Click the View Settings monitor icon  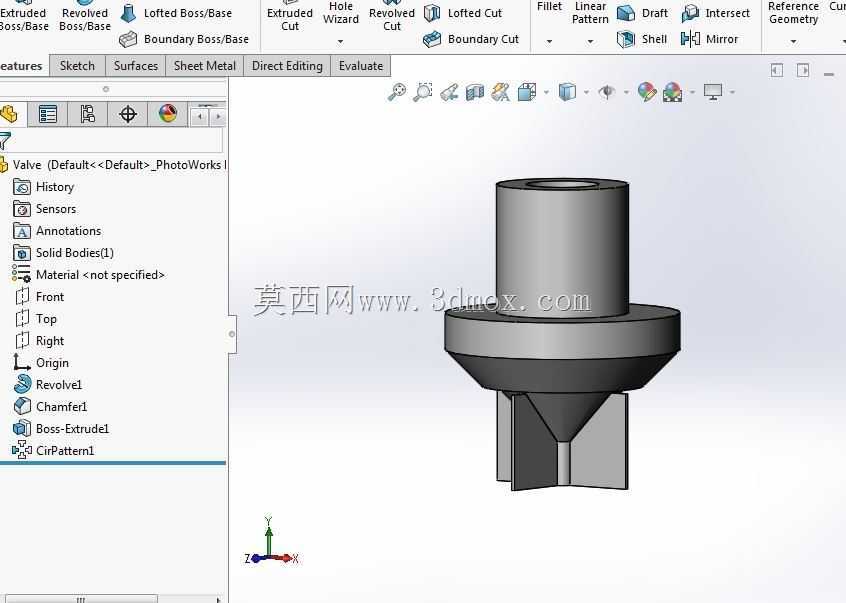coord(713,92)
